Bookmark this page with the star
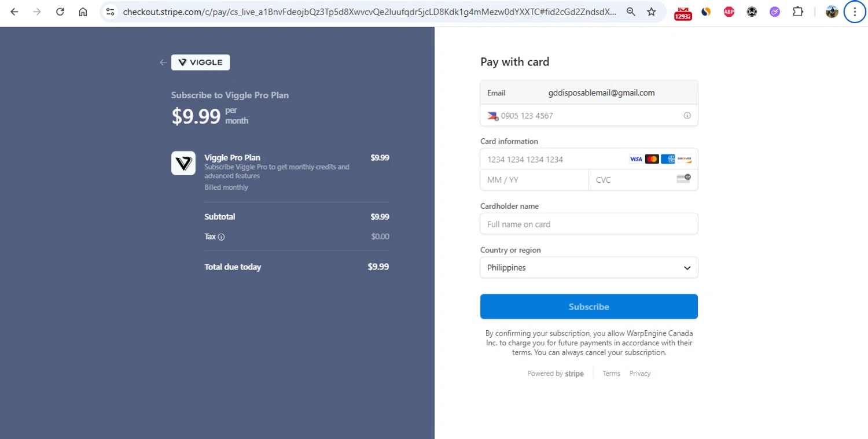 pyautogui.click(x=652, y=12)
